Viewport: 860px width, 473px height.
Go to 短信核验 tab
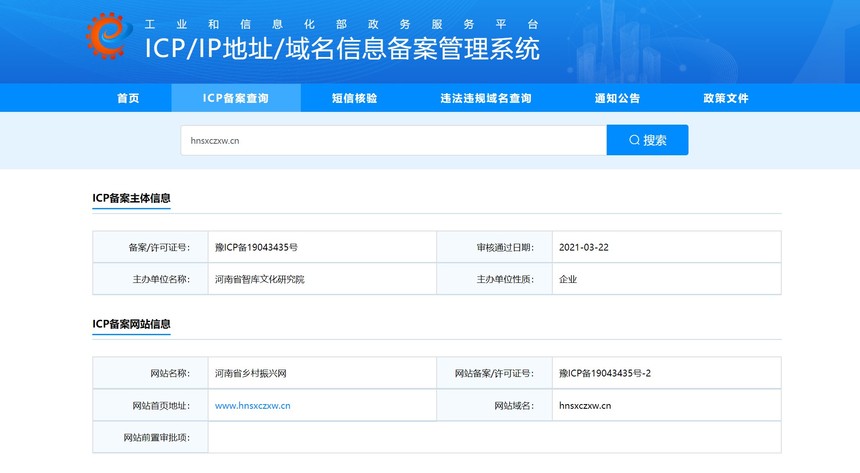(354, 98)
